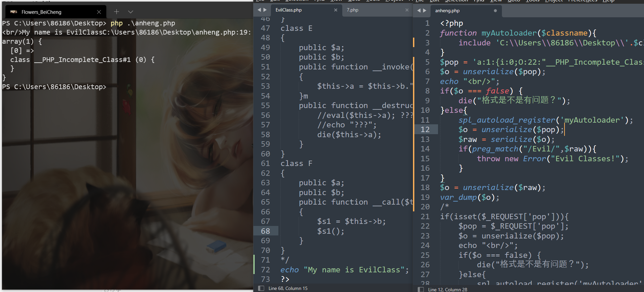Click 'throw new Error("Evil Classes!")' line
This screenshot has width=644, height=292.
(553, 159)
